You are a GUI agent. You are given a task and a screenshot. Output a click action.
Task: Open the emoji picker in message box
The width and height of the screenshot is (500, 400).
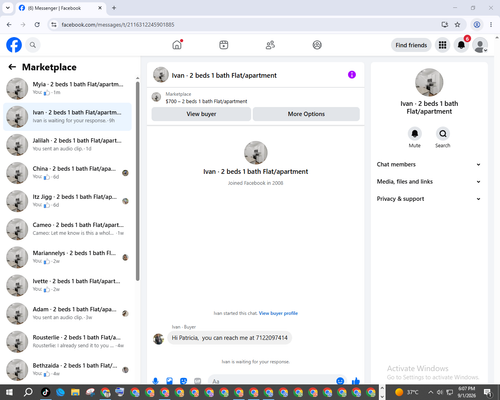tap(340, 381)
